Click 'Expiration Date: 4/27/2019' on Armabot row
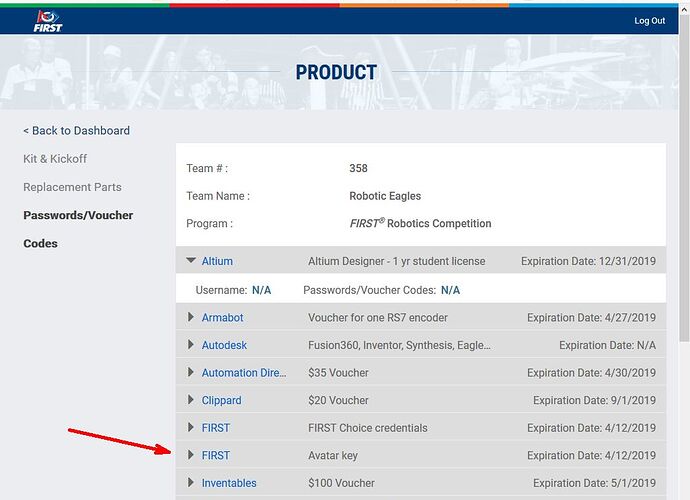 coord(591,317)
